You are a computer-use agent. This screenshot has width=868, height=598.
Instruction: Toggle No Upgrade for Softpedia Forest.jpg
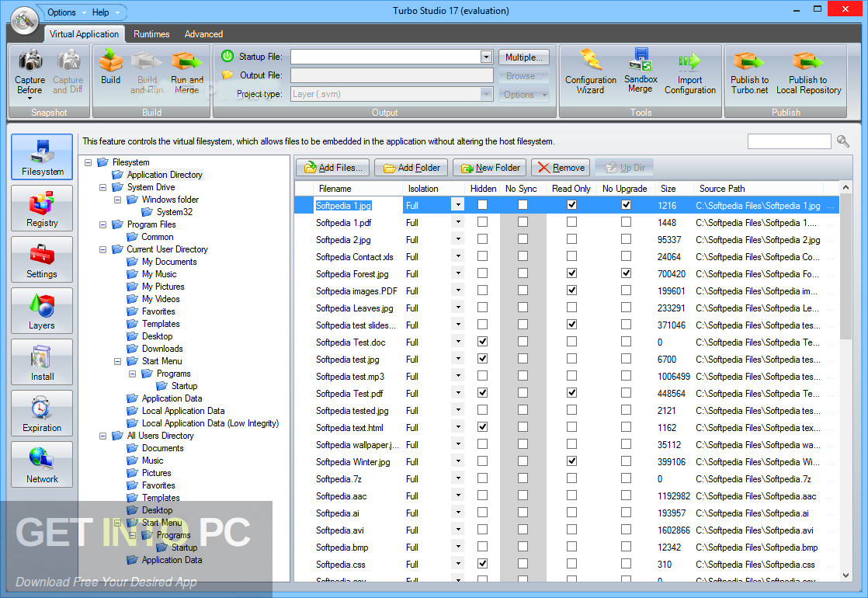(x=626, y=273)
